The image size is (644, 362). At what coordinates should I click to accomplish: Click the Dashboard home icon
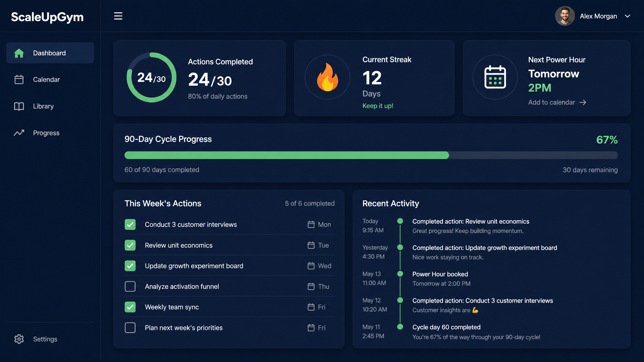point(19,53)
